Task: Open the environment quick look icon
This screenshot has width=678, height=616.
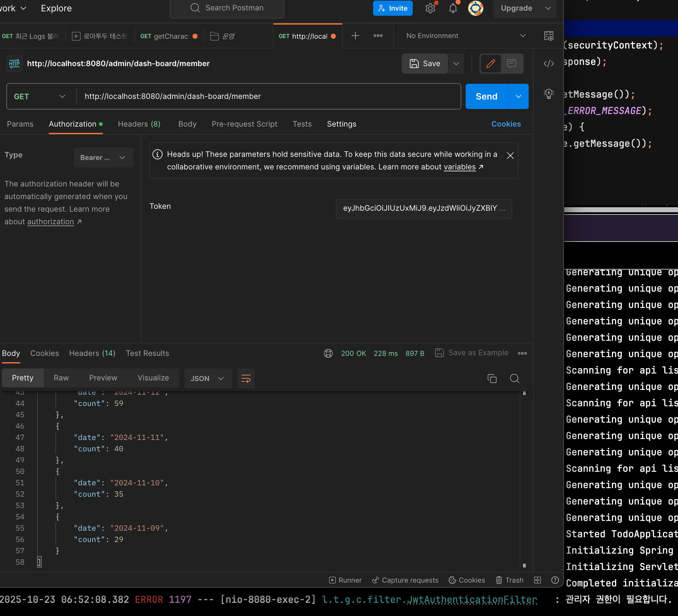Action: tap(549, 36)
